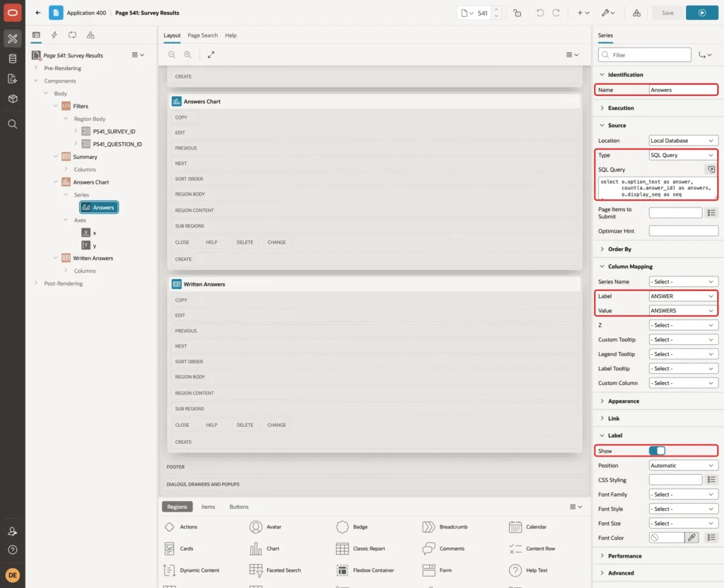Switch gallery to Items tab
724x588 pixels.
209,507
